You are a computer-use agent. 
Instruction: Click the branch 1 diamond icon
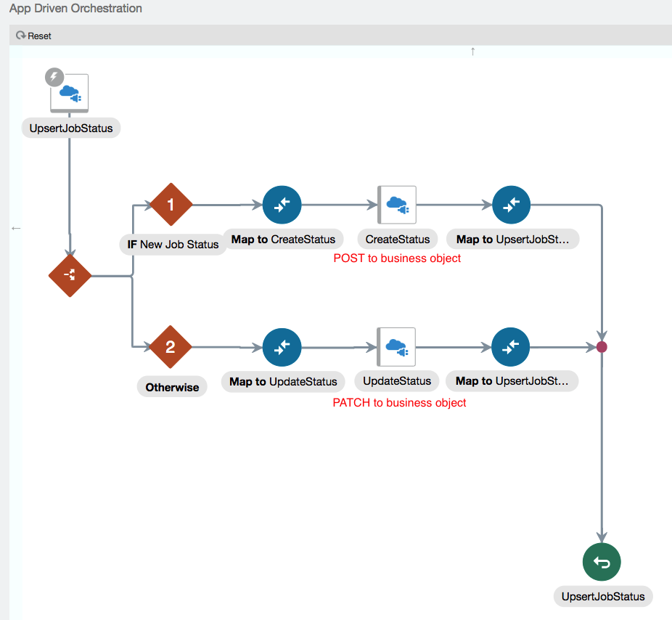tap(171, 205)
